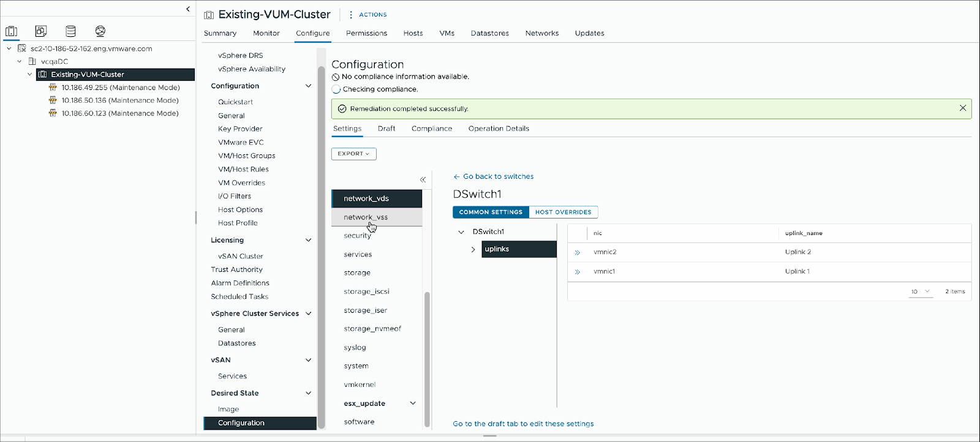Open the Storage inventory view icon
Image resolution: width=980 pixels, height=442 pixels.
pos(70,31)
